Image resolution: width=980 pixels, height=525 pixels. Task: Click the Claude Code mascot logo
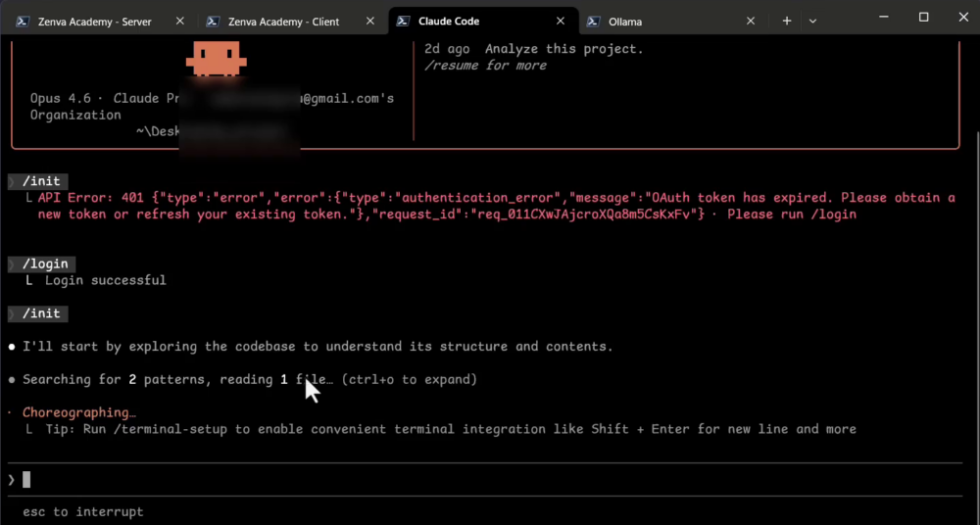(x=217, y=58)
